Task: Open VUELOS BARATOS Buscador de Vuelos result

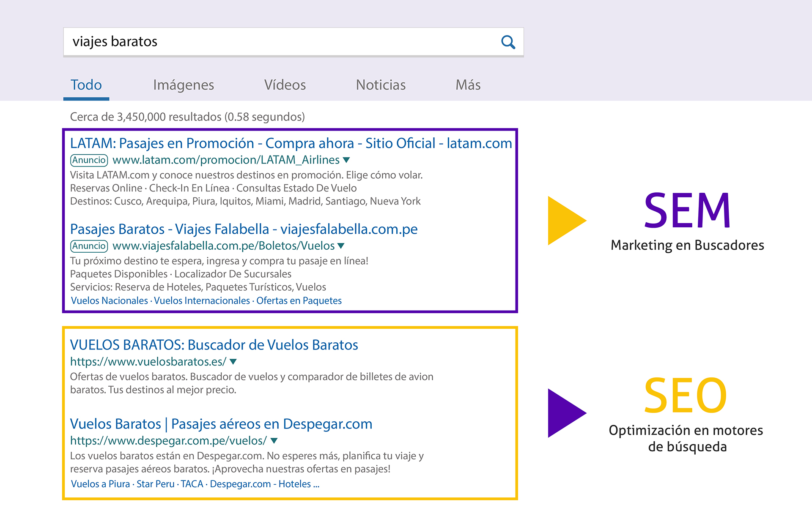Action: click(x=214, y=345)
